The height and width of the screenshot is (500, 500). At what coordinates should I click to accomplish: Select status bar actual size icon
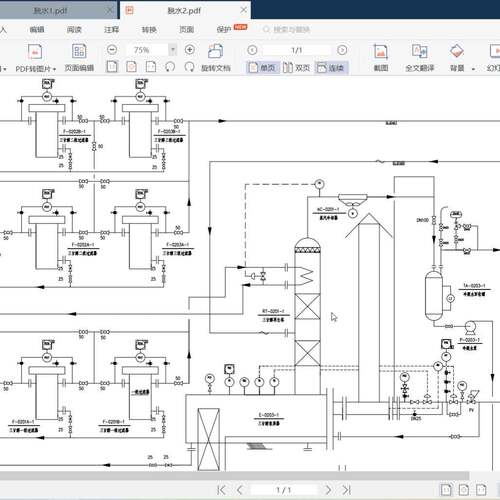coord(446,489)
